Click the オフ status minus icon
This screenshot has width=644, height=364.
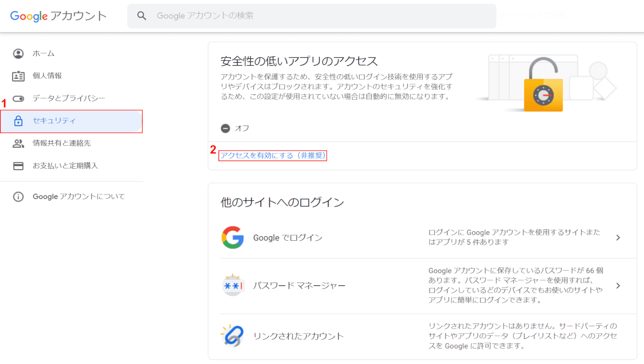tap(225, 128)
